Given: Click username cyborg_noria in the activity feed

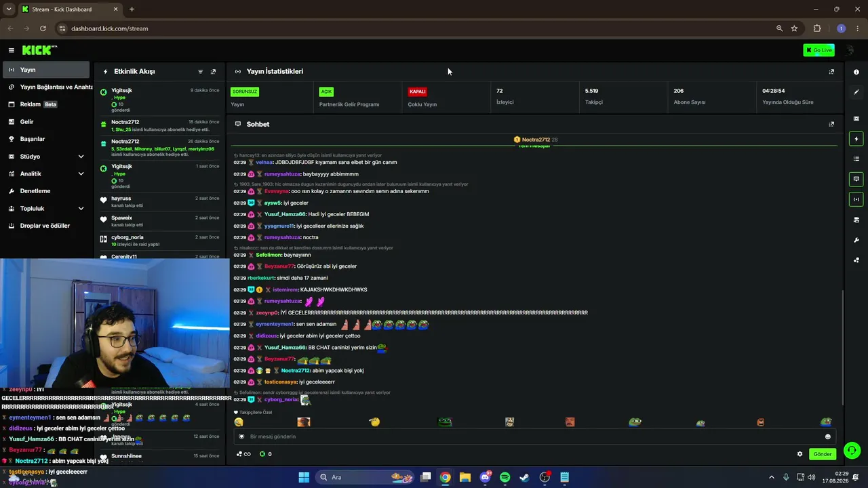Looking at the screenshot, I should [127, 239].
